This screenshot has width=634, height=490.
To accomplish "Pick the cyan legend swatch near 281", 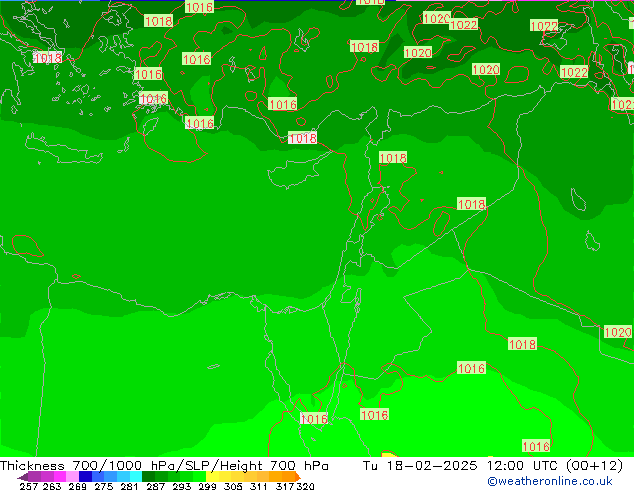I will click(136, 476).
